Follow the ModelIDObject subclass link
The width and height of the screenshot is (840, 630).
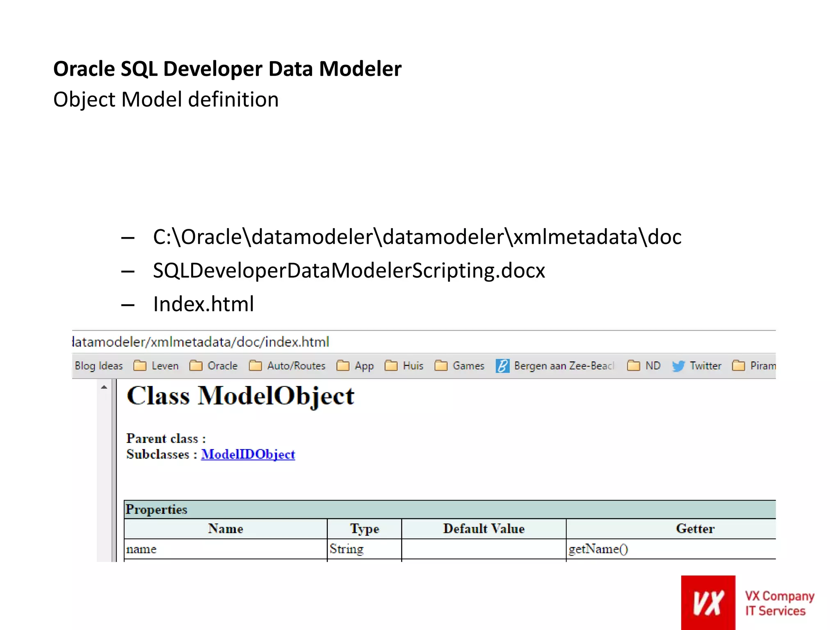(248, 454)
